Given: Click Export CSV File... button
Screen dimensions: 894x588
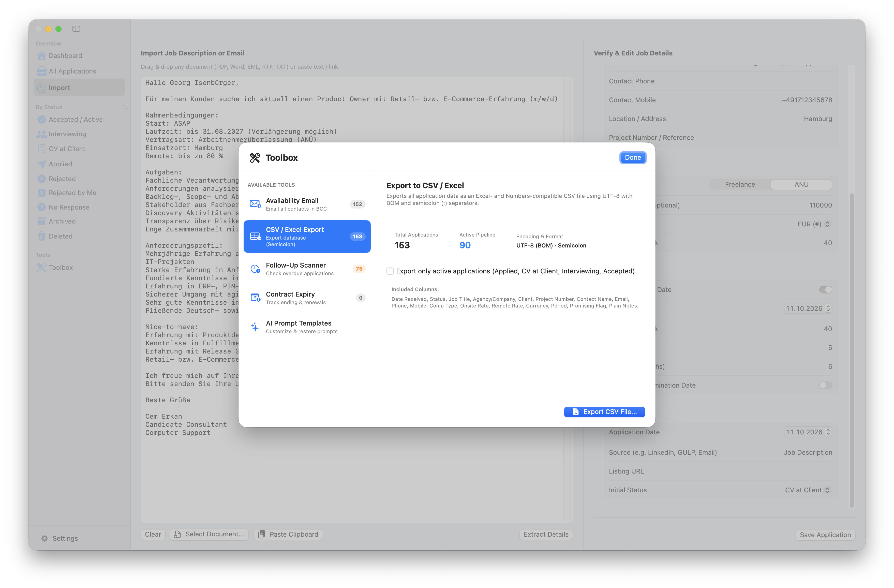Looking at the screenshot, I should 604,412.
